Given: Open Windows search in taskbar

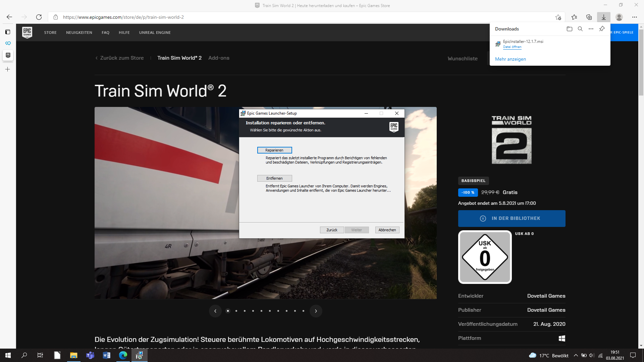Looking at the screenshot, I should (x=24, y=355).
